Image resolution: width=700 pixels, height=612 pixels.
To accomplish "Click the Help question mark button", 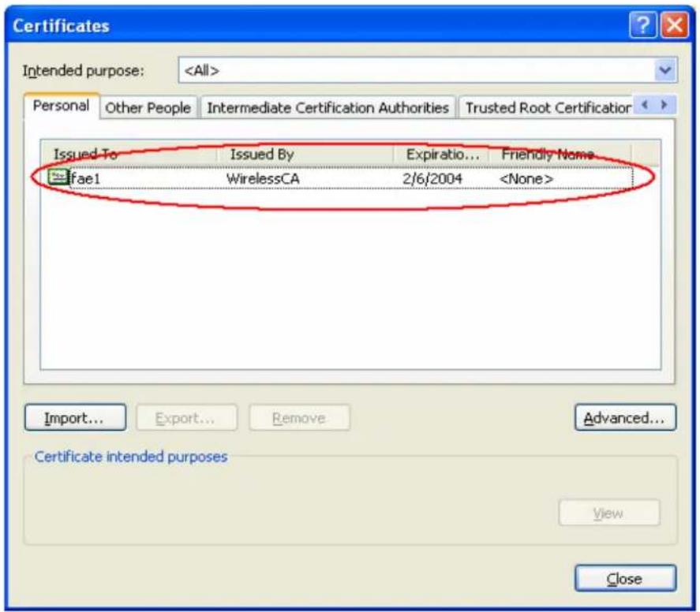I will click(642, 25).
